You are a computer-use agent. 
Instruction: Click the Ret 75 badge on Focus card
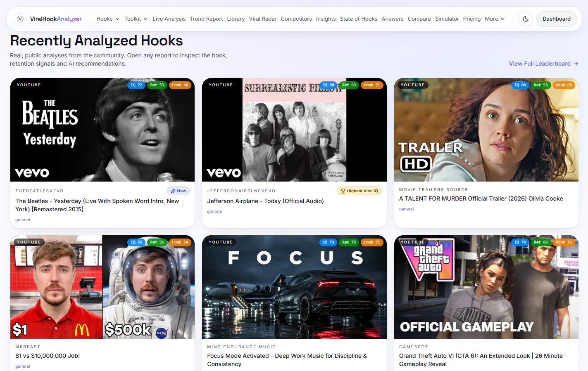(x=349, y=242)
